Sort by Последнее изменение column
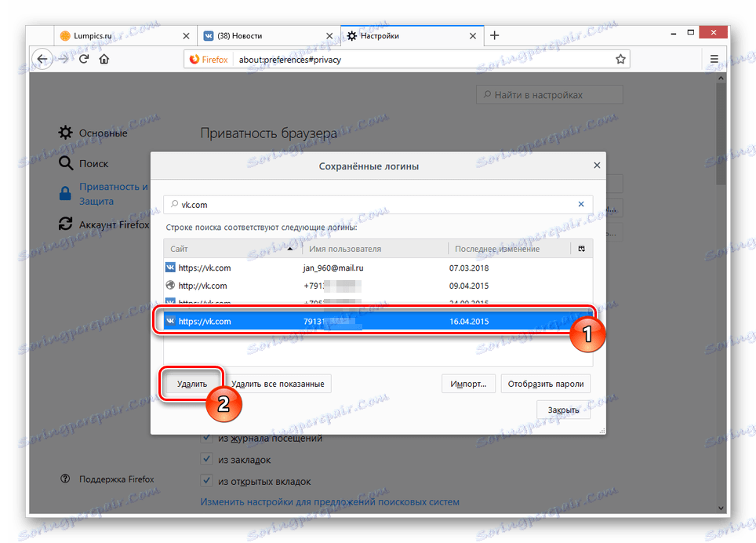This screenshot has width=756, height=543. pyautogui.click(x=509, y=249)
